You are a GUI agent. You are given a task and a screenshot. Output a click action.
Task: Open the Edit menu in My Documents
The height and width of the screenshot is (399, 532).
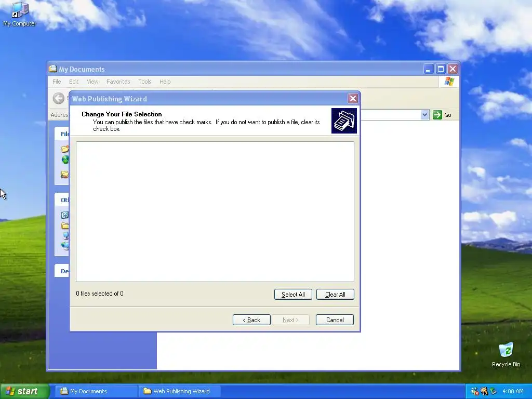coord(74,82)
